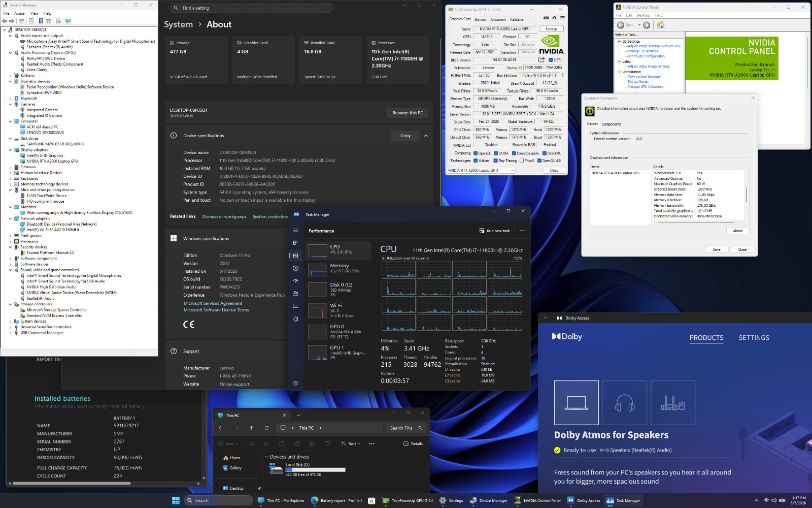Image resolution: width=812 pixels, height=508 pixels.
Task: Click Local Disk (C:) capacity bar
Action: 315,470
